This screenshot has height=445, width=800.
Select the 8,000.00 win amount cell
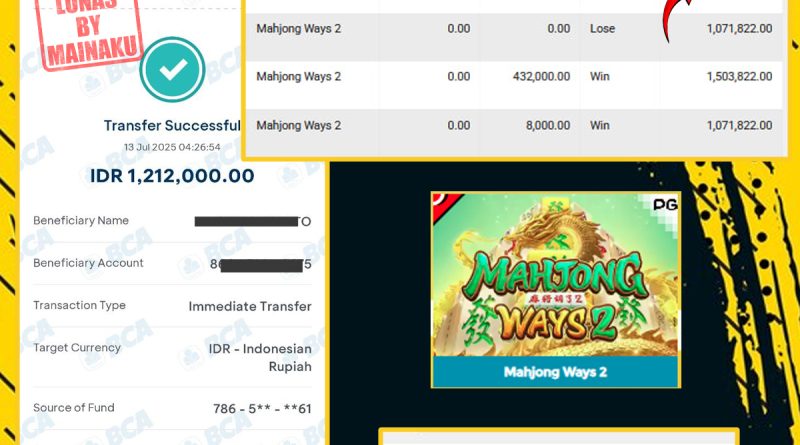[548, 126]
